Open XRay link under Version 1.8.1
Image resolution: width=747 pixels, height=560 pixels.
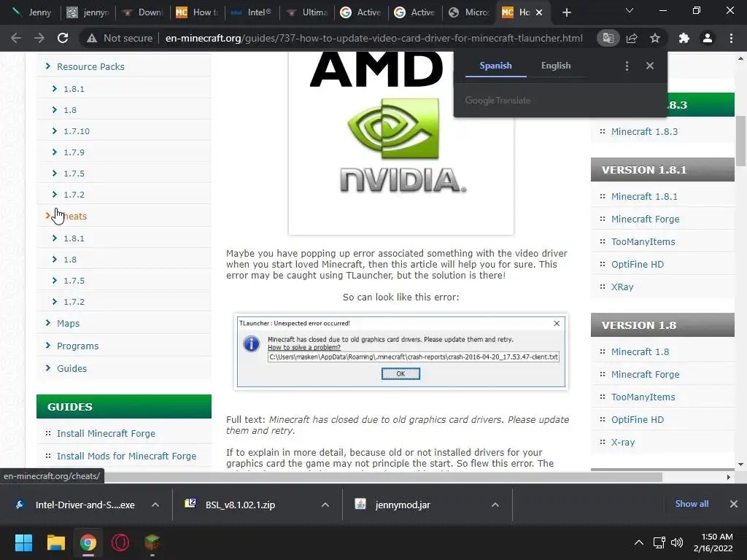pyautogui.click(x=622, y=287)
